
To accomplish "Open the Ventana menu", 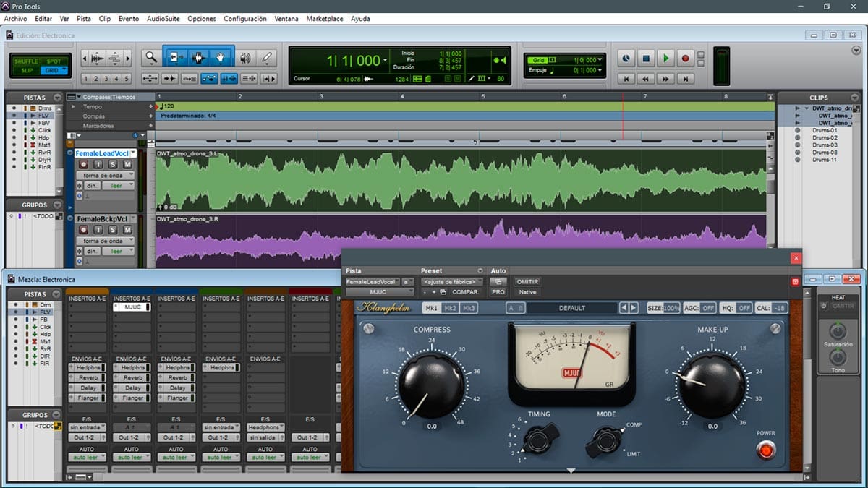I will coord(286,19).
